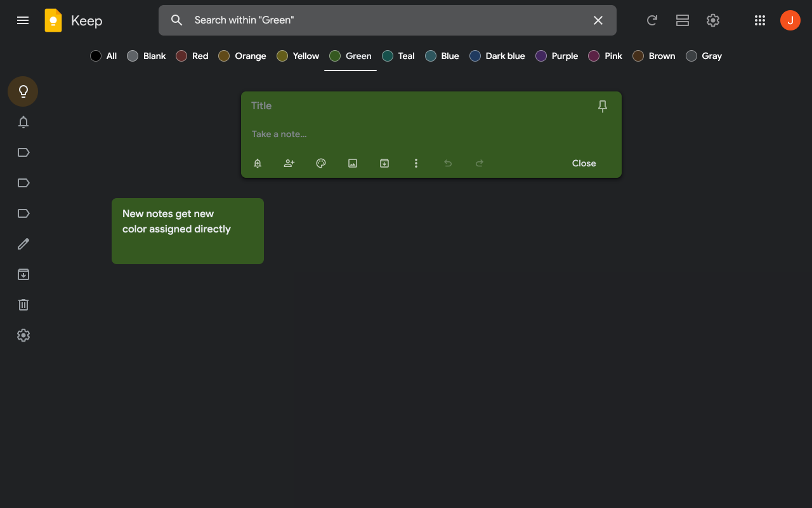Open Edit labels in the sidebar
The width and height of the screenshot is (812, 508).
(23, 244)
